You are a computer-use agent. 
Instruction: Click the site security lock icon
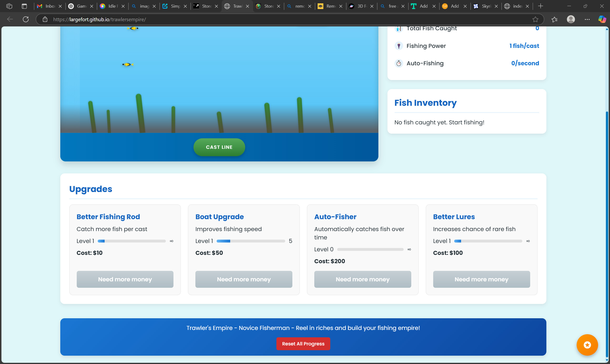(x=45, y=19)
